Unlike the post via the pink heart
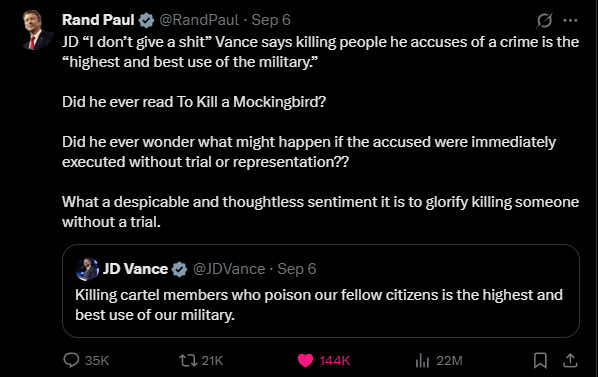The width and height of the screenshot is (598, 377). 305,360
